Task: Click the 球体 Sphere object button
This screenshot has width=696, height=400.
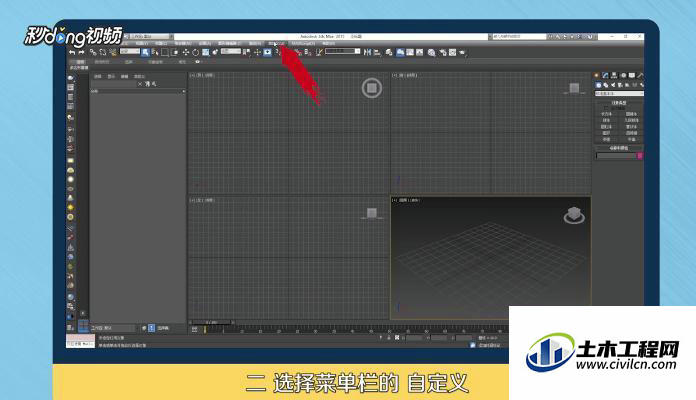Action: [606, 120]
